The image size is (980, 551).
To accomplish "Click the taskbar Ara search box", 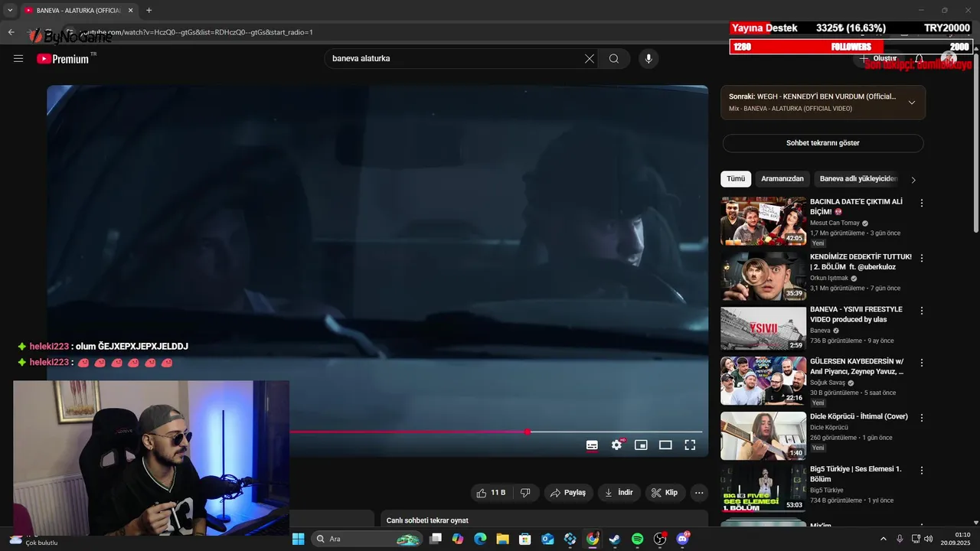I will tap(367, 539).
